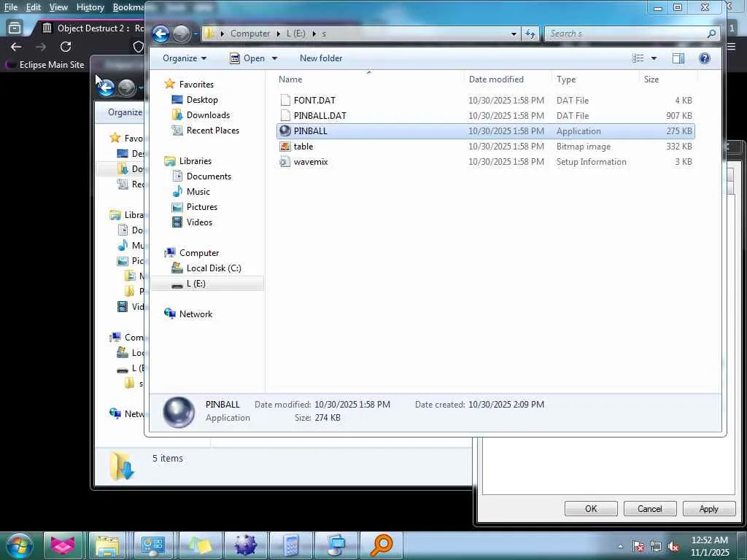Sort by the Size column header

click(x=668, y=79)
